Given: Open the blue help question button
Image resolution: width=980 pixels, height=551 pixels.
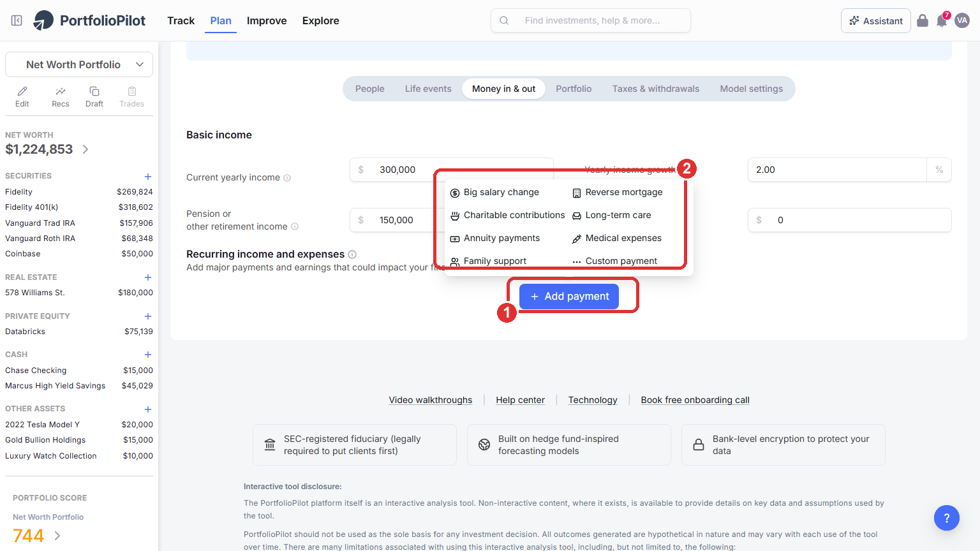Looking at the screenshot, I should tap(947, 518).
